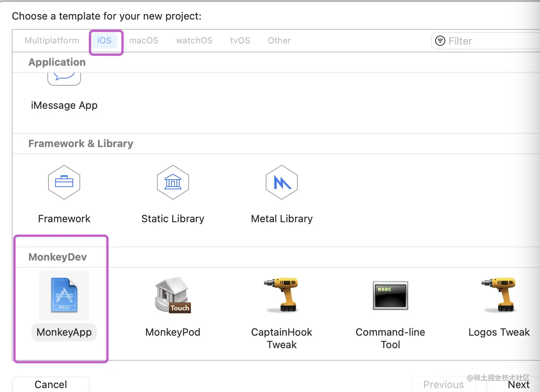Click the Command-line Tool label
The height and width of the screenshot is (392, 540).
click(x=391, y=338)
